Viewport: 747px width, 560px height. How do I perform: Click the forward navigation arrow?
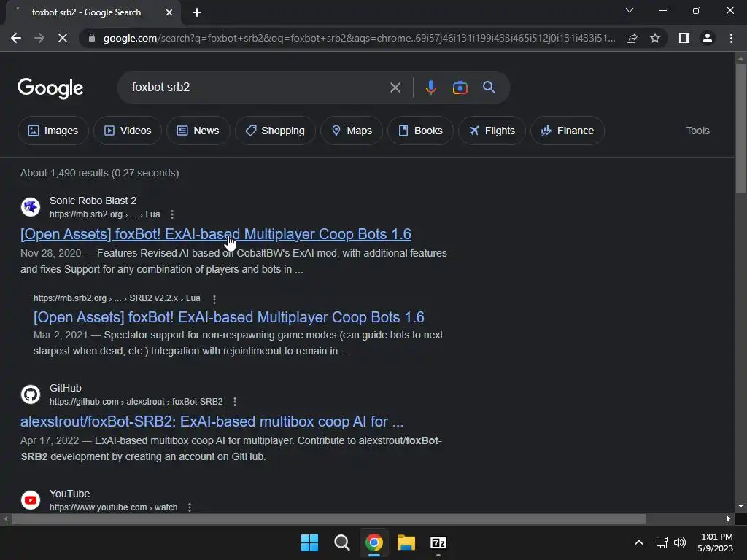(x=39, y=38)
